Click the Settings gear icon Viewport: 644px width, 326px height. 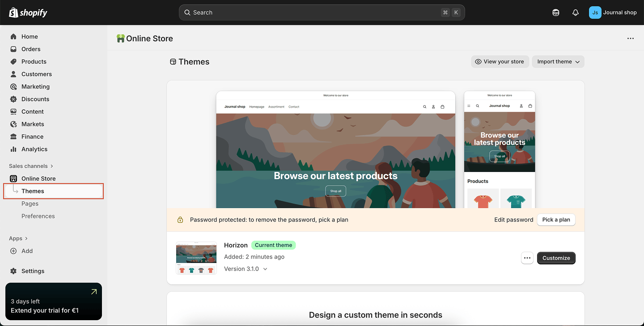[13, 271]
